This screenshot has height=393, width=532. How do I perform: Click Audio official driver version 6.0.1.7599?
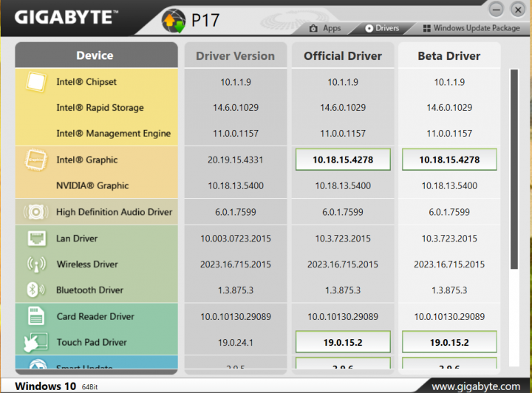tap(343, 212)
